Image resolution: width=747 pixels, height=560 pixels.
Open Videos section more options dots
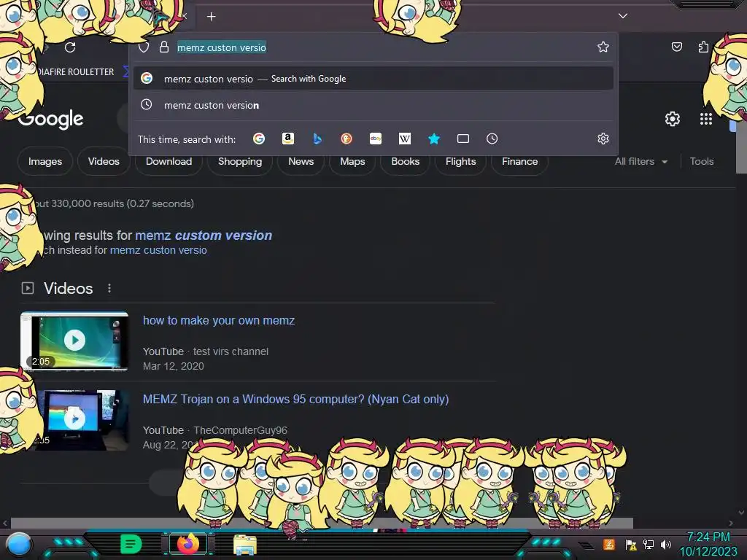click(109, 288)
